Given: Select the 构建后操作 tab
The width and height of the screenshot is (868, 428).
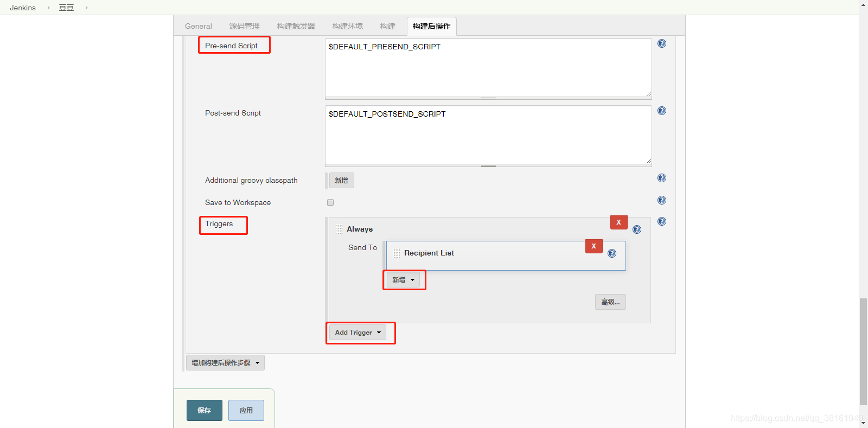Looking at the screenshot, I should (432, 26).
